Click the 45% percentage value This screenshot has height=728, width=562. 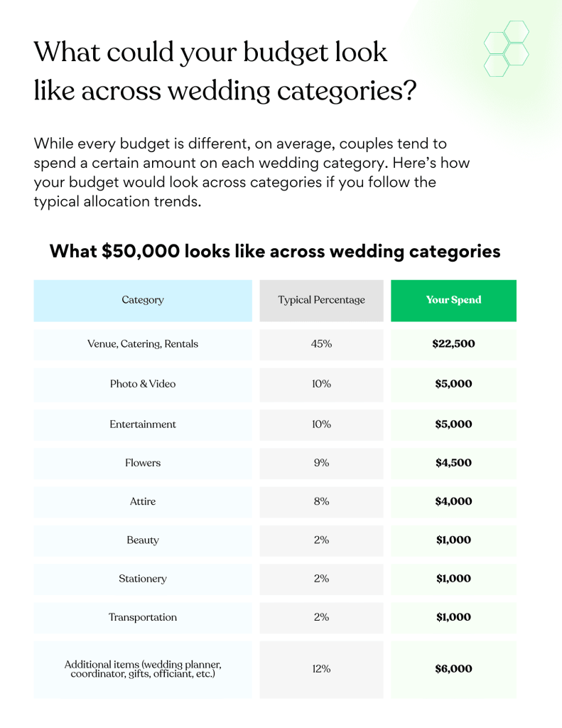(x=321, y=344)
